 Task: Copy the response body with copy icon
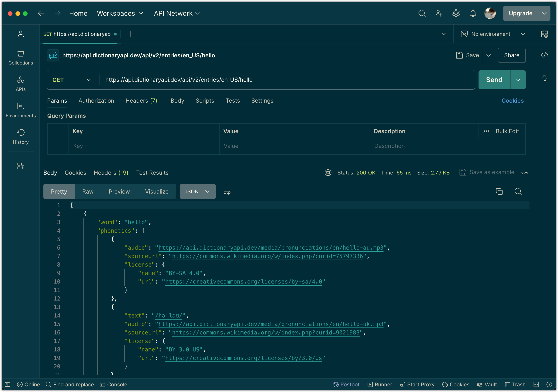pyautogui.click(x=499, y=192)
